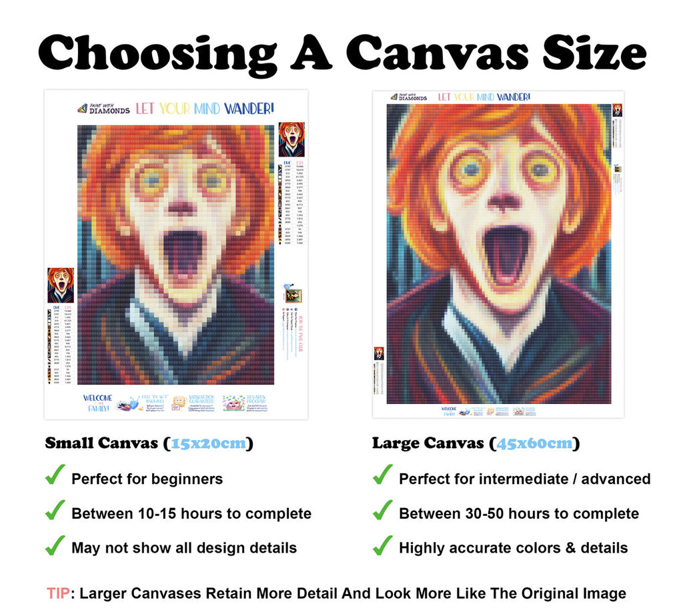The image size is (683, 616).
Task: Click the 15x20cm size text
Action: click(208, 443)
